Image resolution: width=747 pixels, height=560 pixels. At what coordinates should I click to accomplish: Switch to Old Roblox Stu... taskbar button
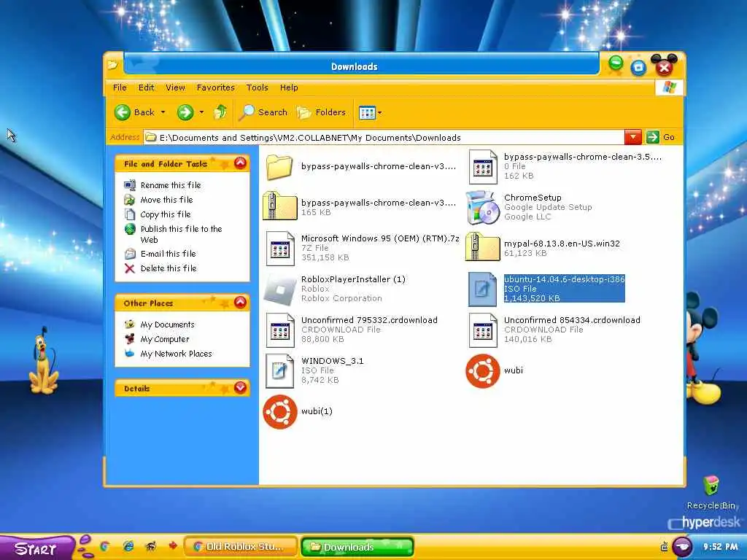[241, 547]
